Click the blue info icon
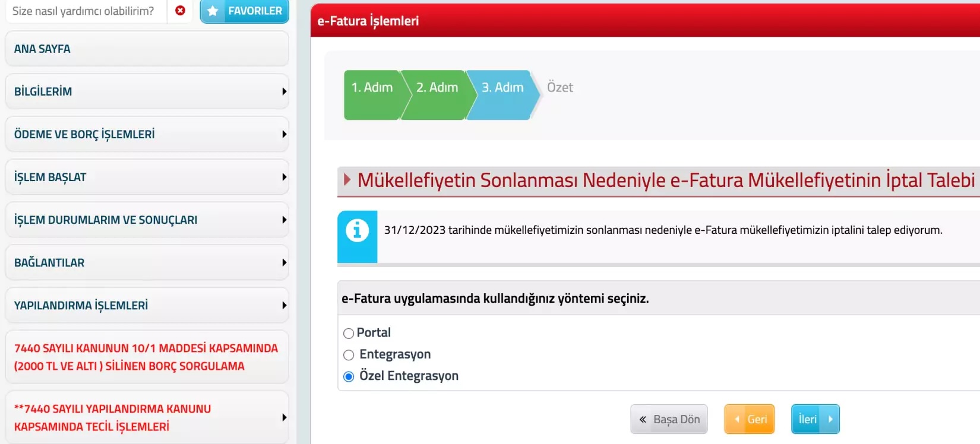The height and width of the screenshot is (444, 980). click(x=357, y=230)
